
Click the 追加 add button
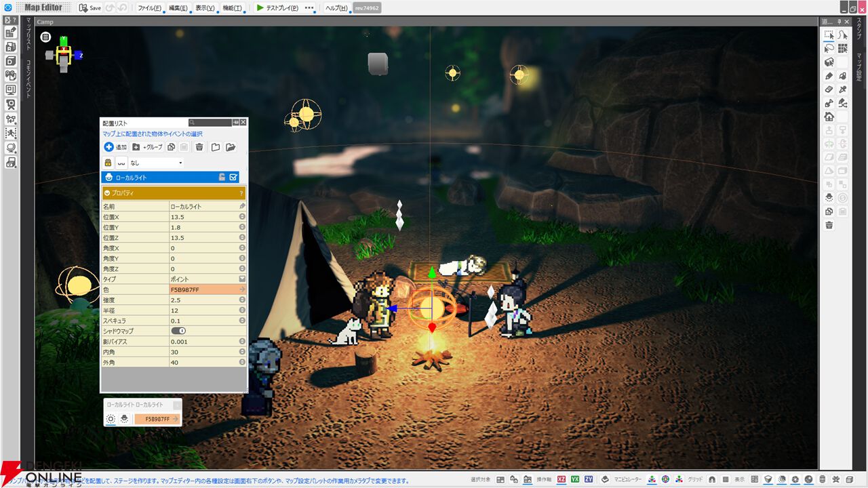(x=115, y=147)
